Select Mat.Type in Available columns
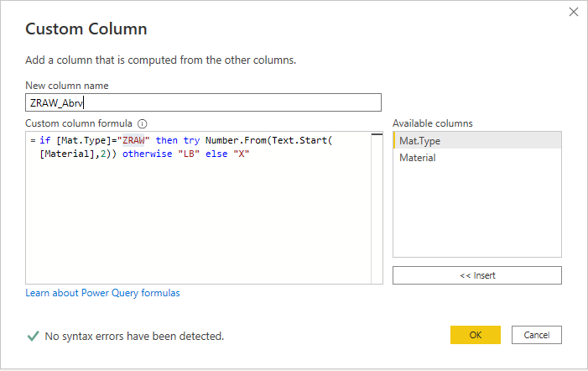Image resolution: width=588 pixels, height=371 pixels. point(477,141)
